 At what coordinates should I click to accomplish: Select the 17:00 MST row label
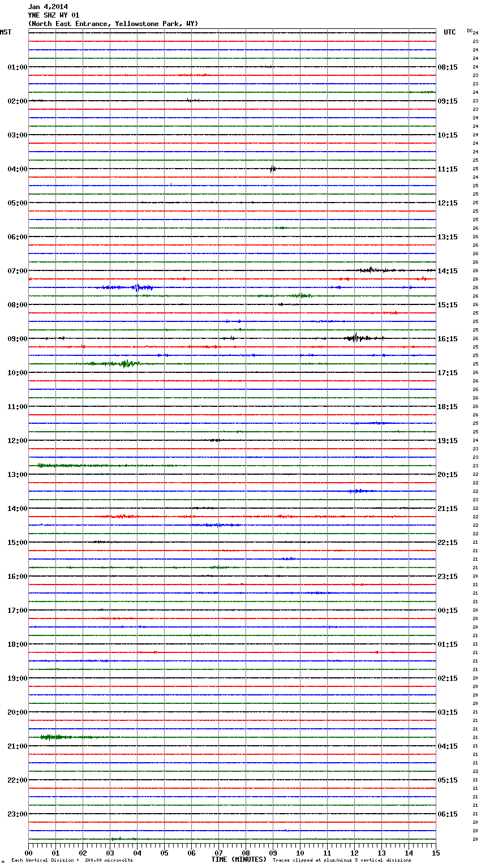coord(18,610)
